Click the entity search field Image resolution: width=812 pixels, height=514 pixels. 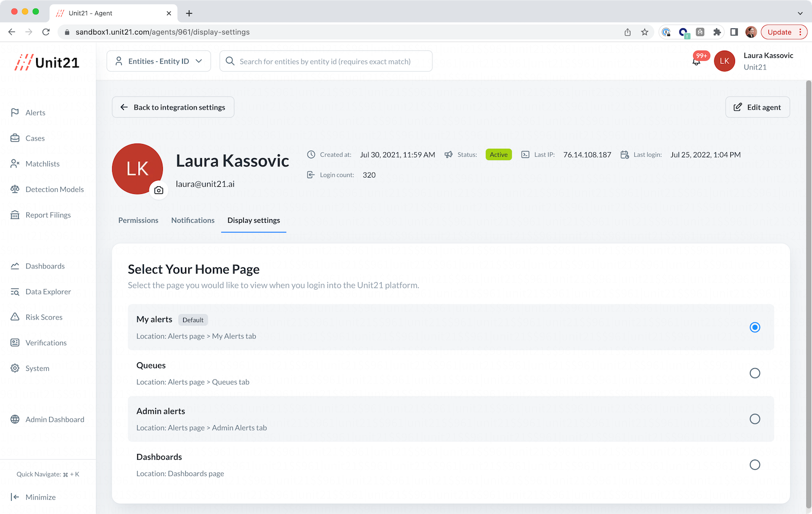click(326, 61)
